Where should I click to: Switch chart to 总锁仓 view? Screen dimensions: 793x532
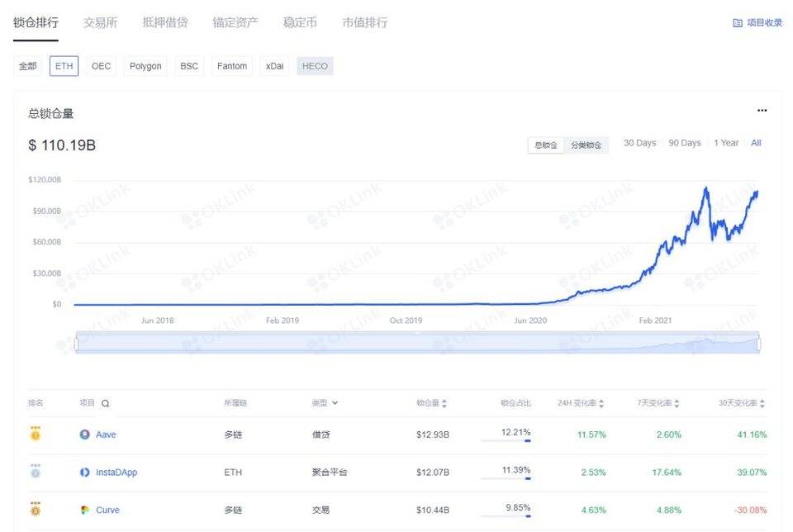[x=546, y=145]
